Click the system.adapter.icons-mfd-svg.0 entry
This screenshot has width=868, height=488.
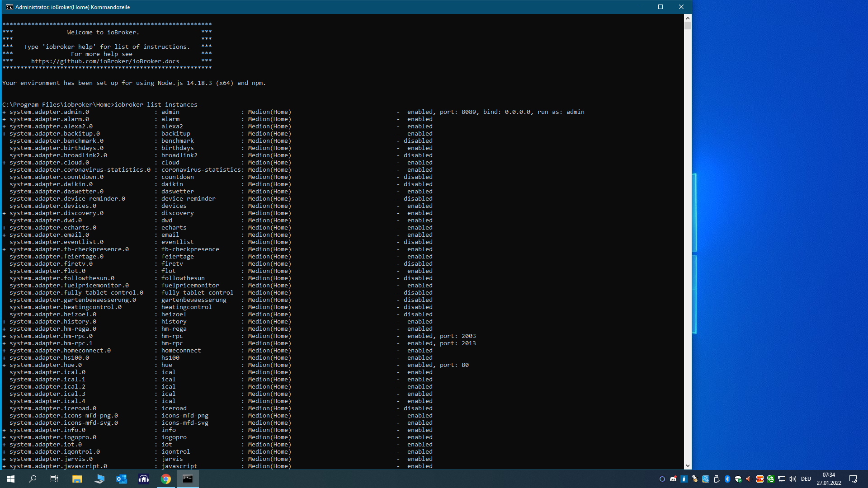64,423
